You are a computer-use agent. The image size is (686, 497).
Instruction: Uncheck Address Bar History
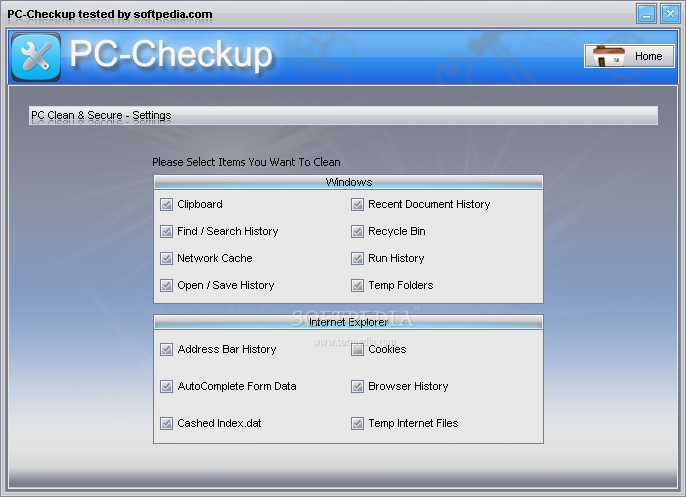[x=166, y=350]
